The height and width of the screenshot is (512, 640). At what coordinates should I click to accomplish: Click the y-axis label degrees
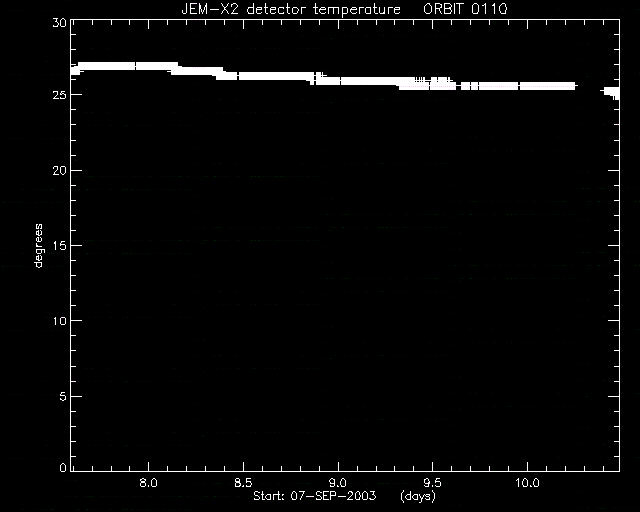38,245
